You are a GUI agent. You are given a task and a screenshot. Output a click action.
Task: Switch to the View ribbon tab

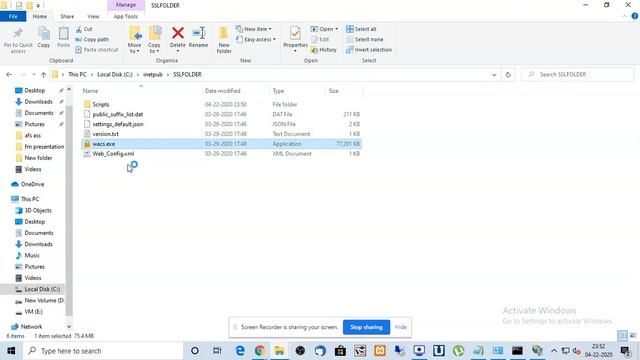coord(93,16)
